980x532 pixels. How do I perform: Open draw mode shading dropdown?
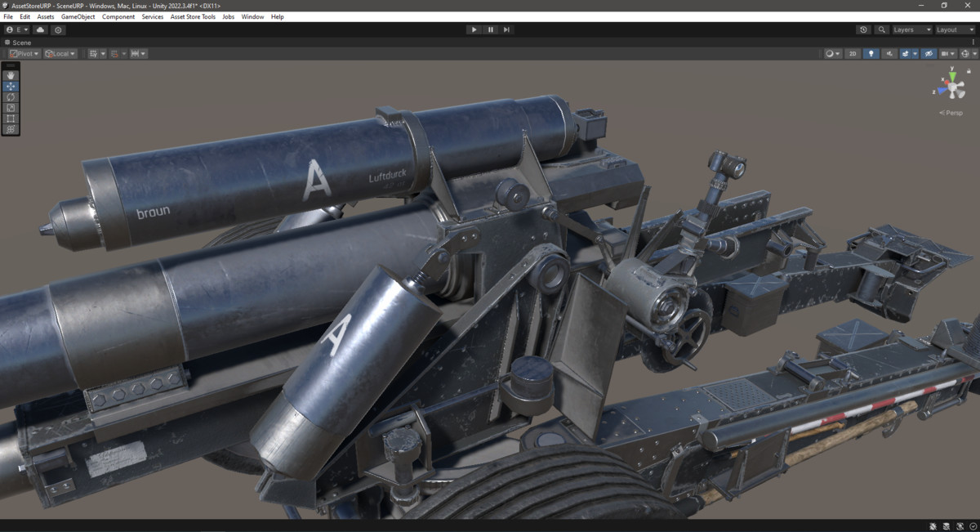[x=833, y=54]
